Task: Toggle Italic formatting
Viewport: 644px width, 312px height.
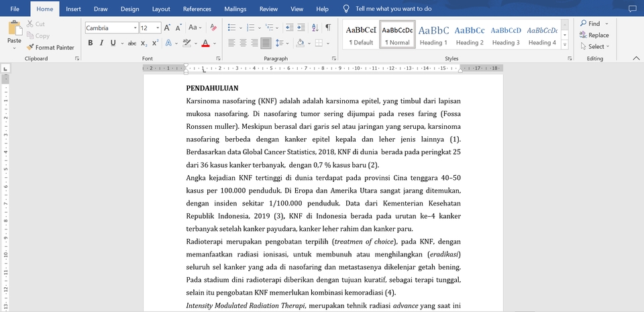Action: pyautogui.click(x=101, y=43)
